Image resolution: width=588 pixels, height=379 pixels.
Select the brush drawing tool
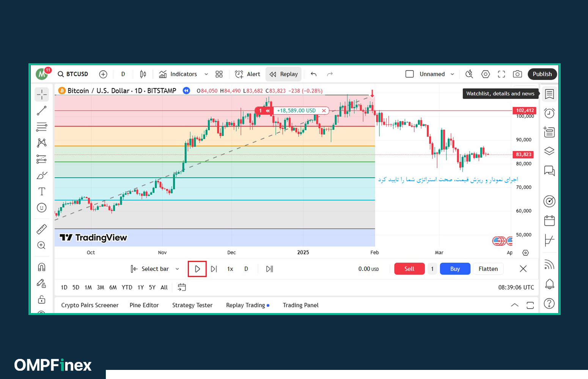(42, 175)
